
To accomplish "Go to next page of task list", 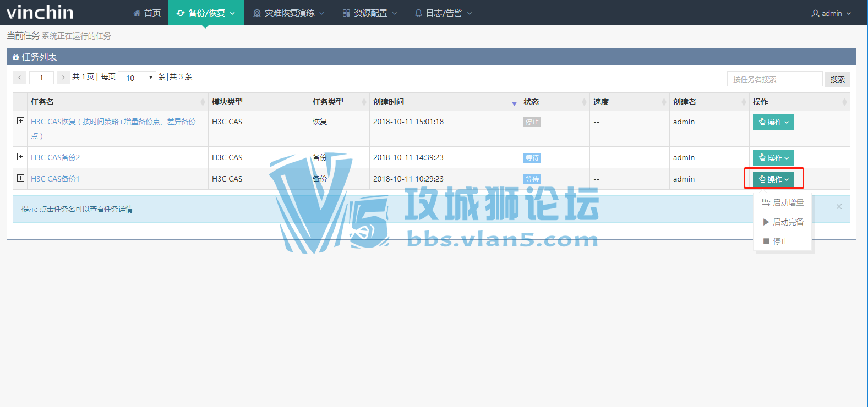I will (x=63, y=78).
